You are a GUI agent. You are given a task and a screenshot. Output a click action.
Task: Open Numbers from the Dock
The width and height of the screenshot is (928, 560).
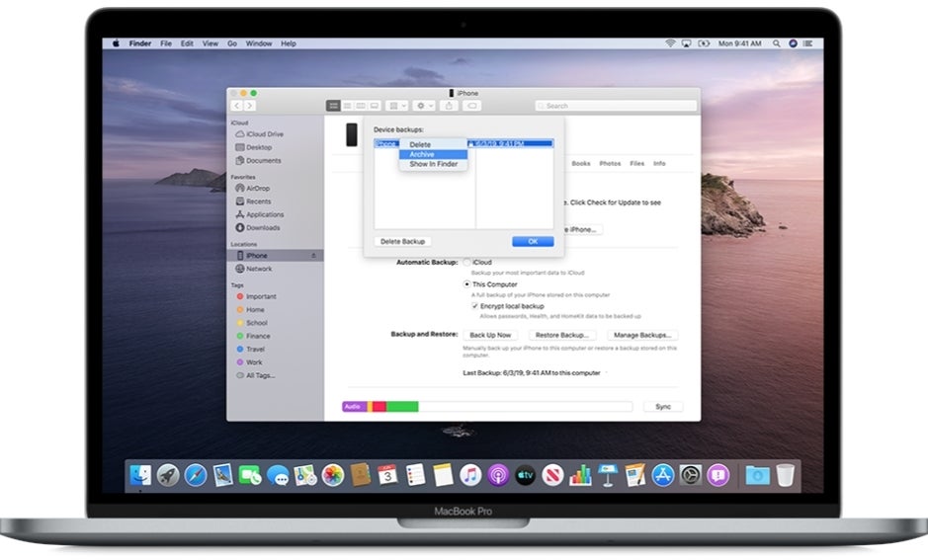[x=580, y=475]
